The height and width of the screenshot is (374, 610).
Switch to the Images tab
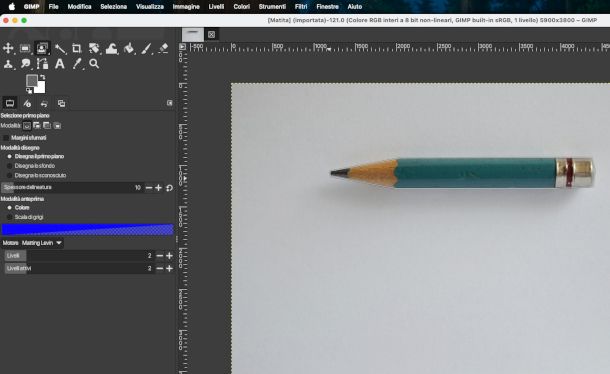[61, 103]
